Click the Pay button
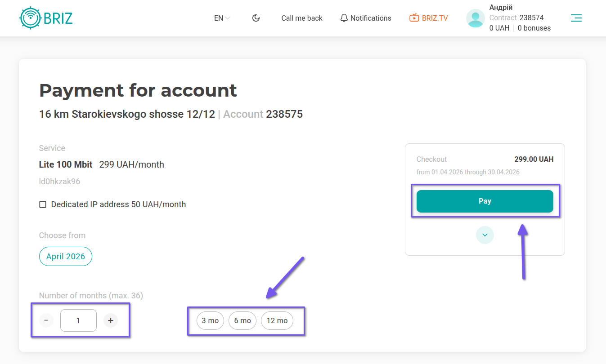The width and height of the screenshot is (606, 364). pyautogui.click(x=485, y=201)
